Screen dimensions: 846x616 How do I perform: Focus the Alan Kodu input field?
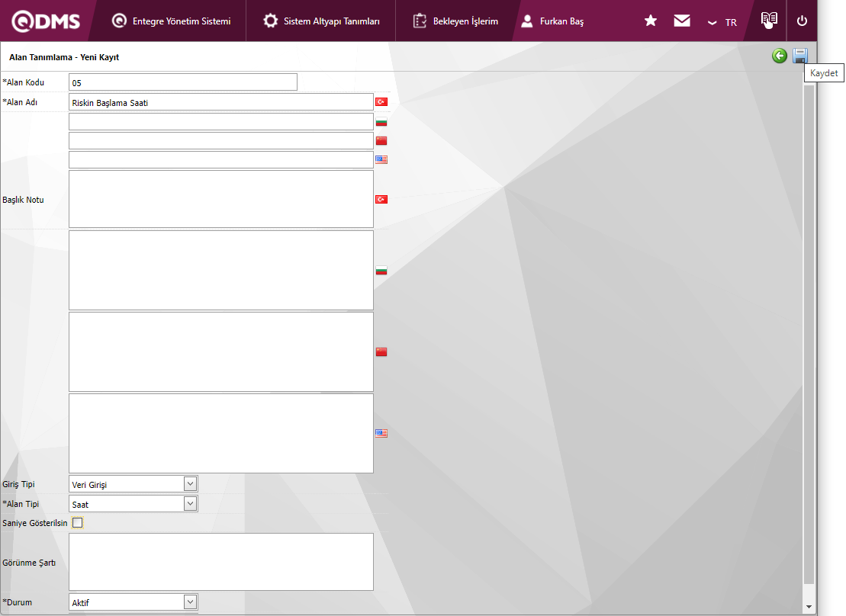(x=183, y=82)
